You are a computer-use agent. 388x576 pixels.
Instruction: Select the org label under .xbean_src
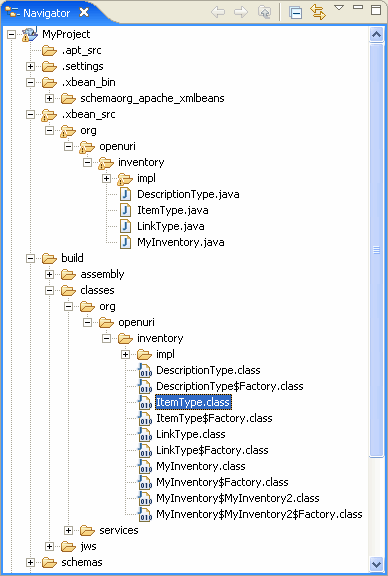[89, 131]
